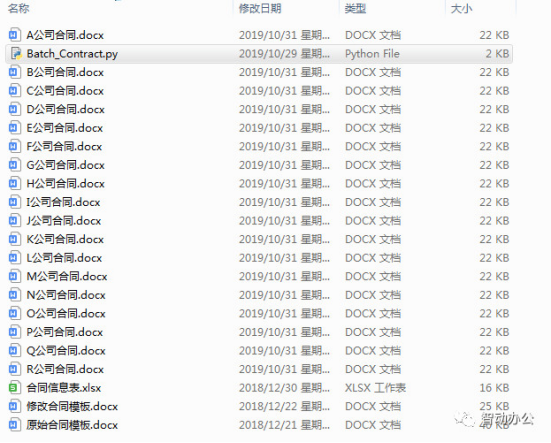
Task: Click the 原始合同模板.docx document icon
Action: [x=14, y=425]
